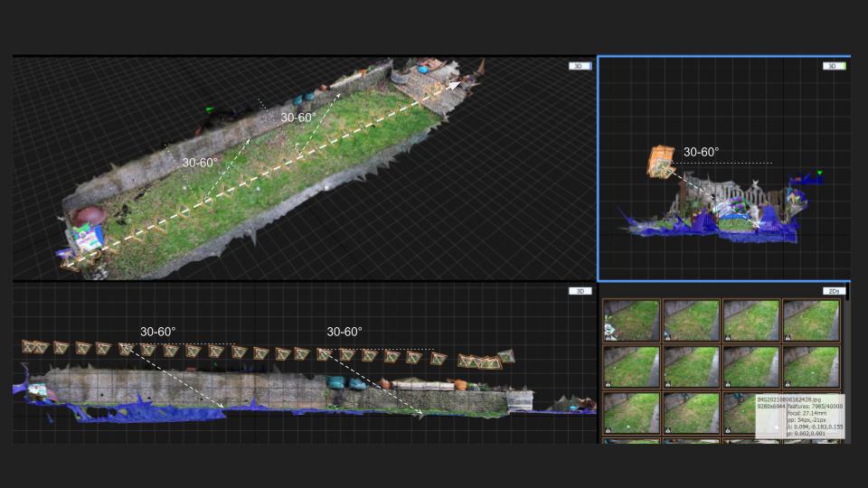Select the second thumbnail in the top row

(x=691, y=320)
